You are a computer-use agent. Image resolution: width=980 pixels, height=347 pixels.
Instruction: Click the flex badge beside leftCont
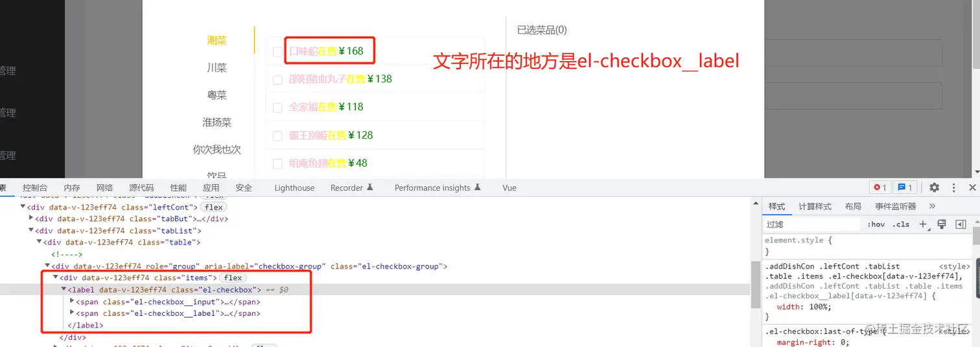click(x=213, y=207)
